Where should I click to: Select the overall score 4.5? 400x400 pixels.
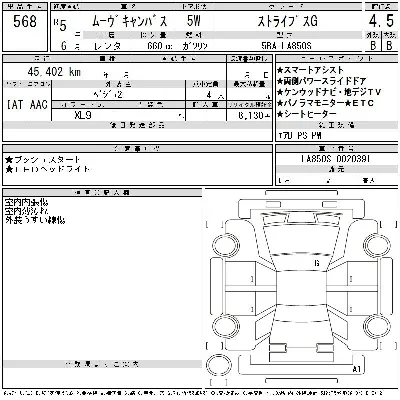pyautogui.click(x=381, y=21)
